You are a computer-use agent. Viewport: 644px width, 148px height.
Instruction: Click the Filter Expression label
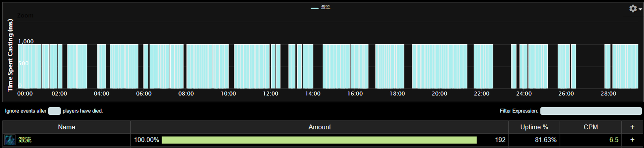pos(519,111)
